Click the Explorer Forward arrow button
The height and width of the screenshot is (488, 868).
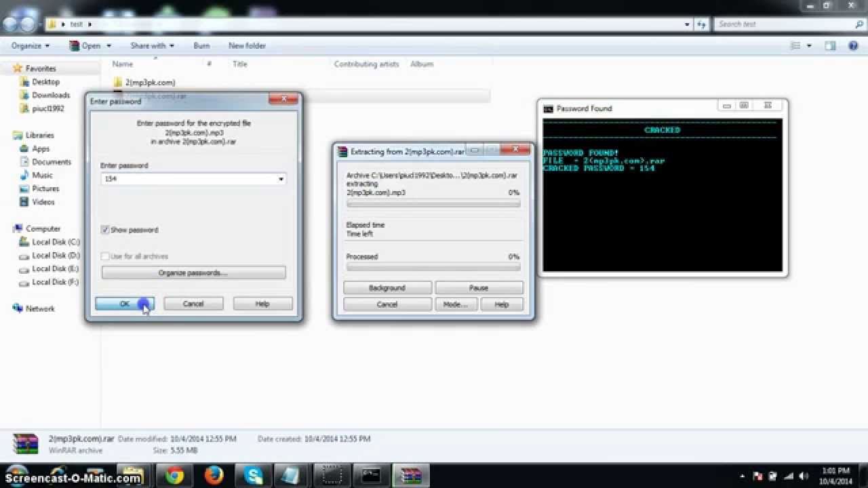point(28,24)
